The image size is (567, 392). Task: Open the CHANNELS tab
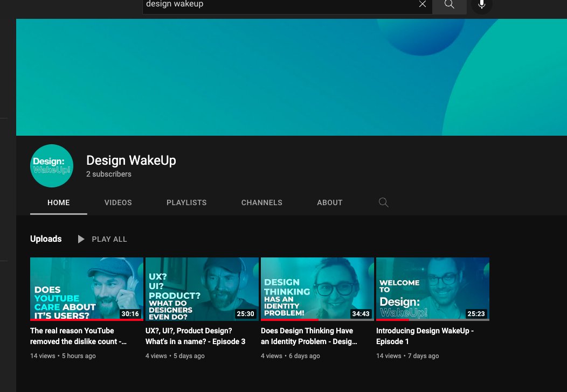click(x=262, y=202)
